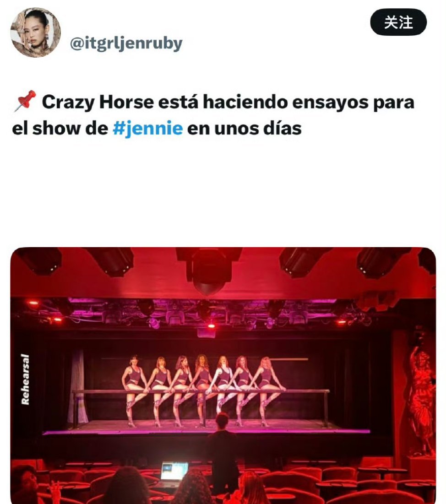The height and width of the screenshot is (504, 446).
Task: Click the red pushpin emoji
Action: tap(25, 101)
